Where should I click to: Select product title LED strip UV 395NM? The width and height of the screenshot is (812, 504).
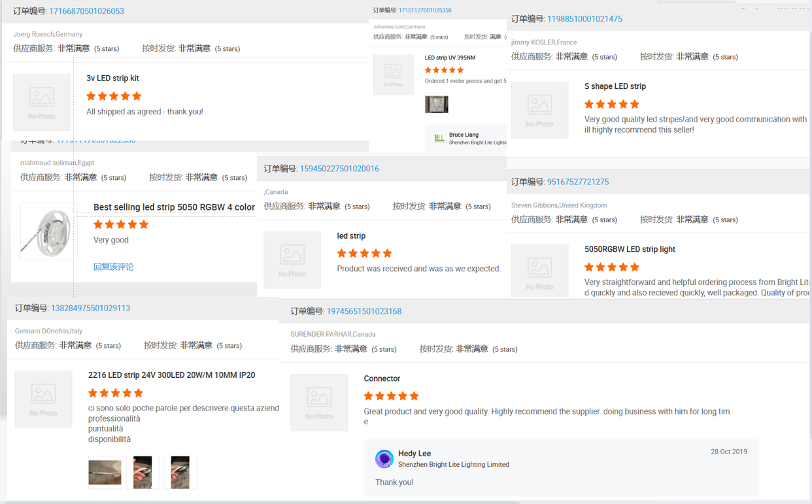pos(450,58)
